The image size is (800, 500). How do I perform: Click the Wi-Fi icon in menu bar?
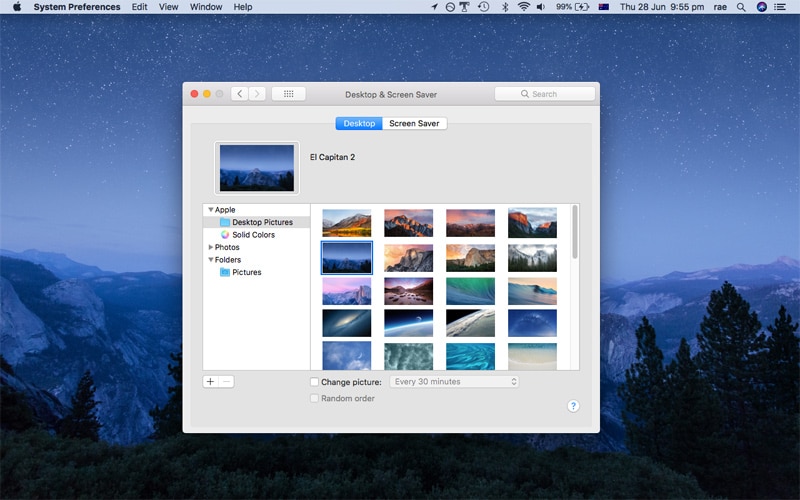pos(523,7)
